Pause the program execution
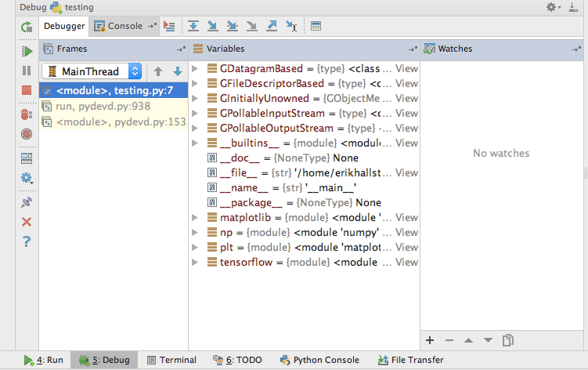The height and width of the screenshot is (370, 588). pyautogui.click(x=27, y=71)
